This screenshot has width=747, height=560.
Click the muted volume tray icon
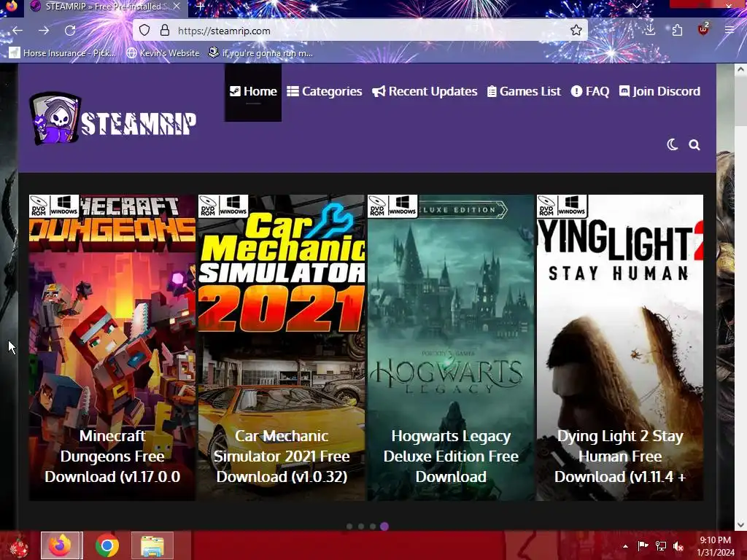point(678,546)
